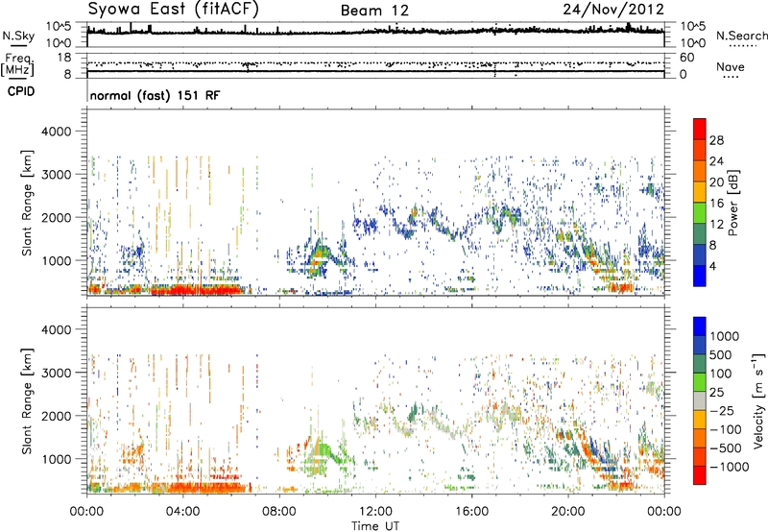Click the "-1000" velocity colorbar label
Screen dimensions: 768x532
coord(730,467)
